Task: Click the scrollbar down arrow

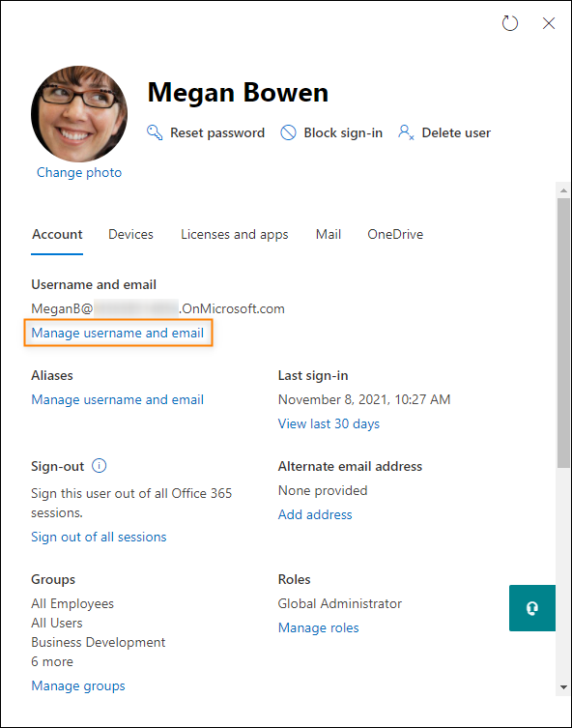Action: pyautogui.click(x=563, y=687)
